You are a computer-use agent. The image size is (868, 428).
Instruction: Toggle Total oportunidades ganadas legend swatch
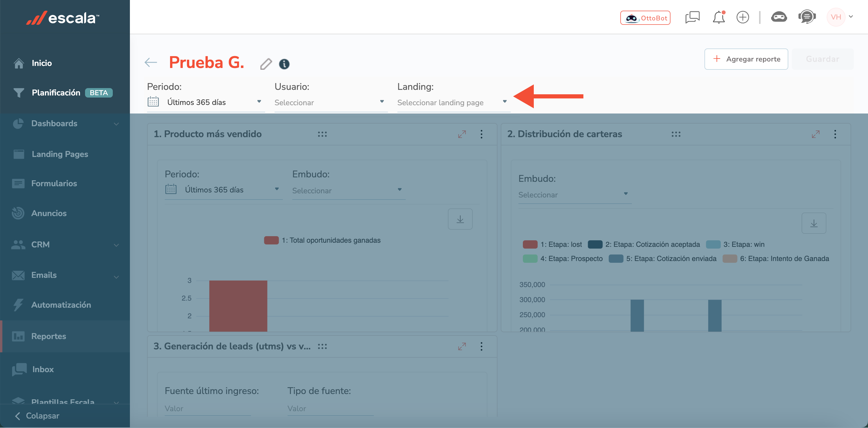[x=271, y=240]
